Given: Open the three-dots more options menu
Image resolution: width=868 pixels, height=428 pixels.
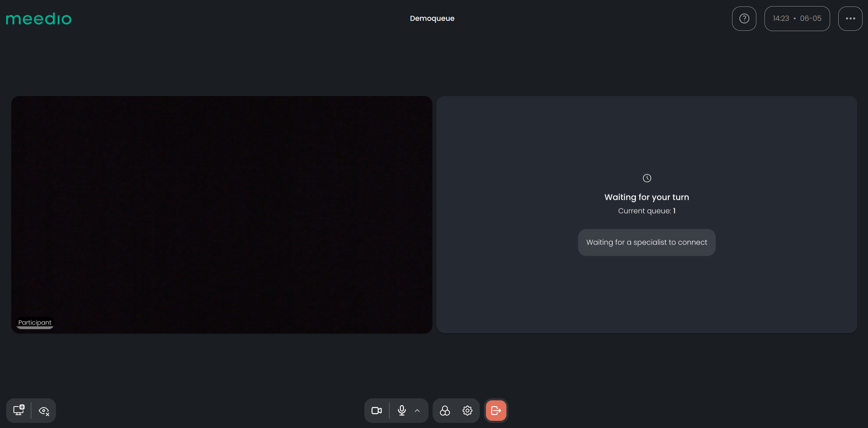Looking at the screenshot, I should [x=850, y=18].
